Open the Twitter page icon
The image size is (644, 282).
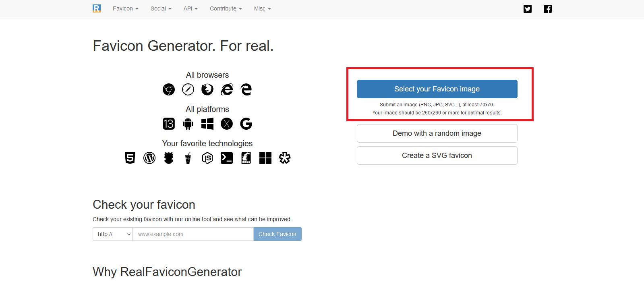[x=528, y=9]
